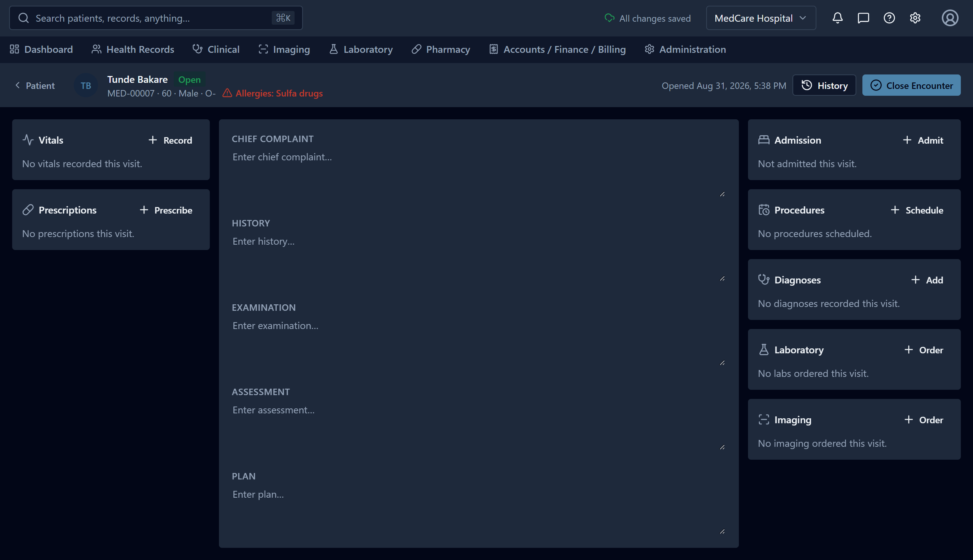
Task: Open the user account avatar icon
Action: point(949,18)
